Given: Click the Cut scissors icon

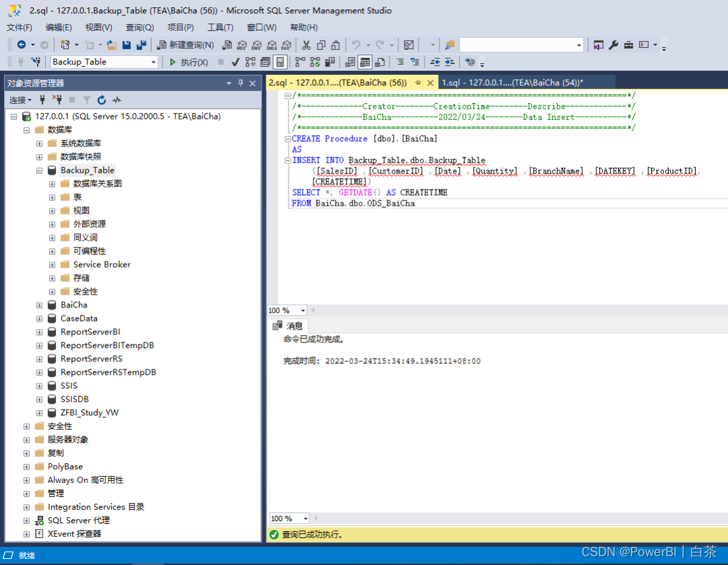Looking at the screenshot, I should tap(306, 45).
